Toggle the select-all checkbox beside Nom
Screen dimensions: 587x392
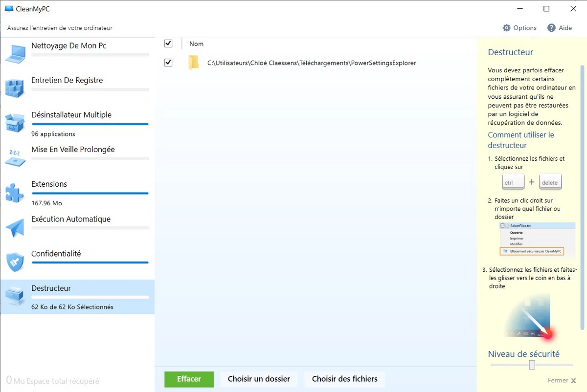[x=168, y=44]
